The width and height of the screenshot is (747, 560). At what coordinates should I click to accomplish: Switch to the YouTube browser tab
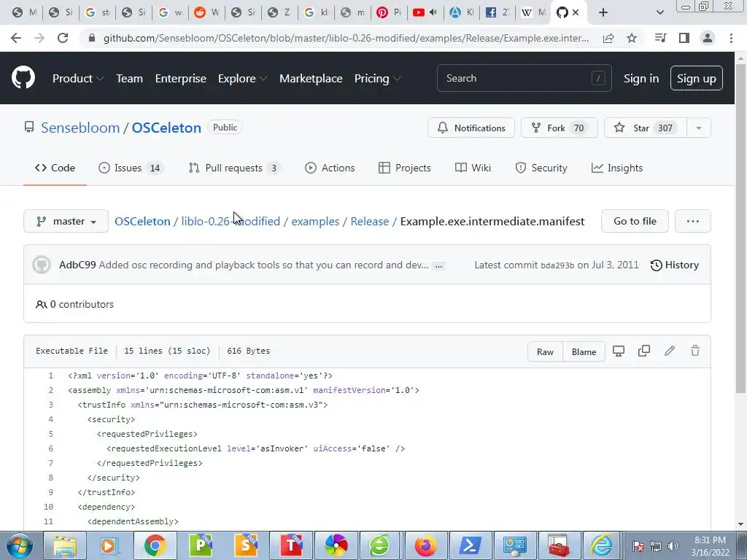pos(425,12)
